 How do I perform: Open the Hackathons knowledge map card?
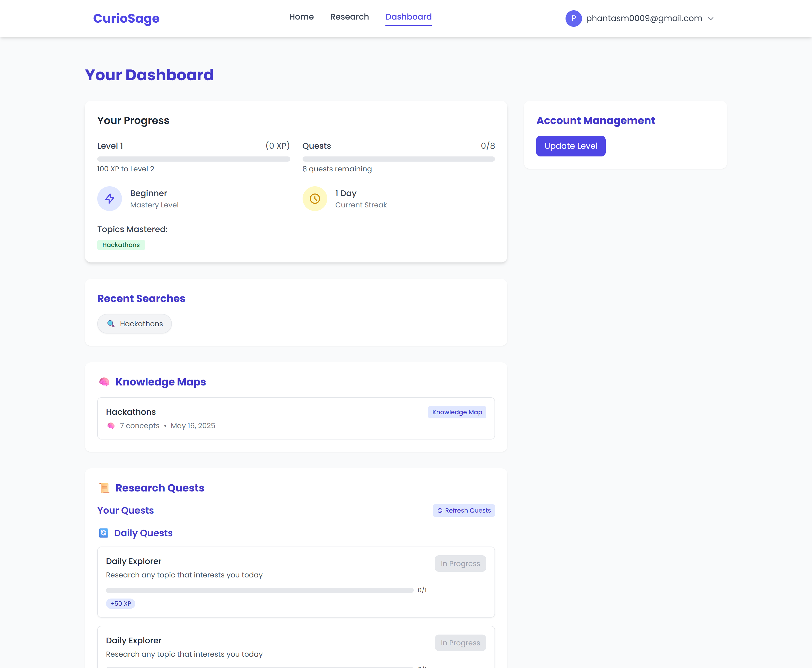click(295, 418)
